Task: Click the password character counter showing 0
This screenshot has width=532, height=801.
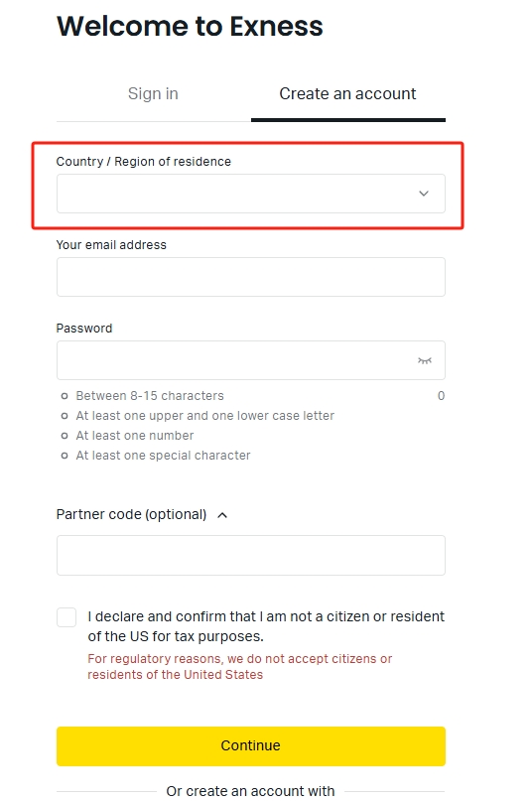Action: click(x=441, y=396)
